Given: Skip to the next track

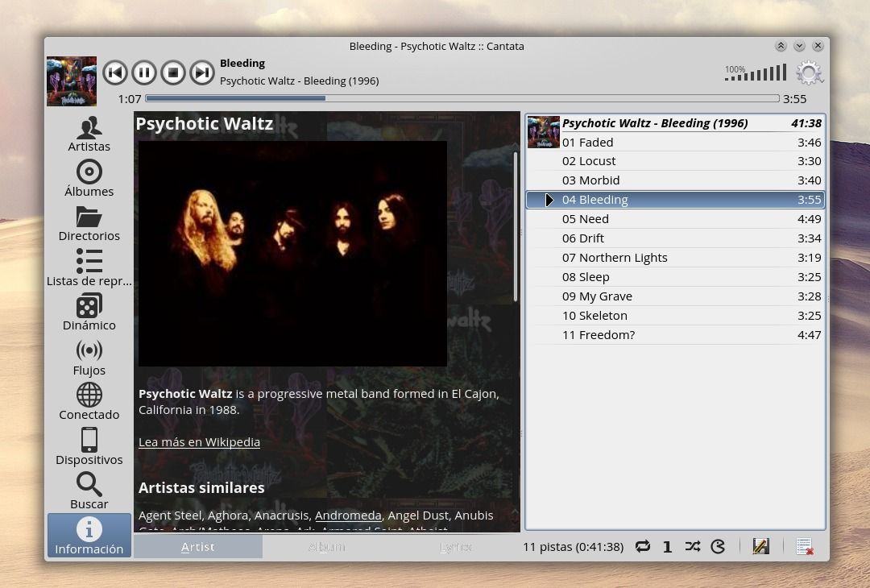Looking at the screenshot, I should pyautogui.click(x=202, y=73).
